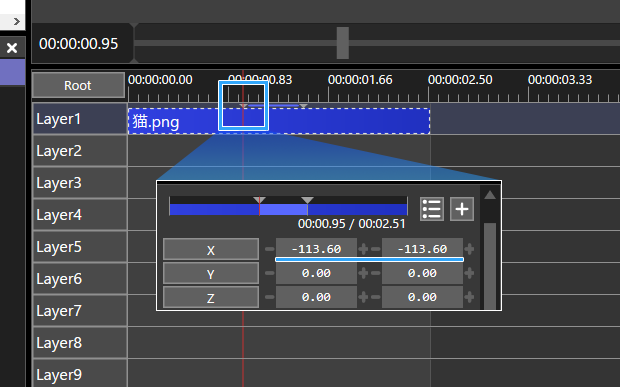Expand the sidebar chevron arrow
Screen dimensions: 620x387
click(16, 21)
